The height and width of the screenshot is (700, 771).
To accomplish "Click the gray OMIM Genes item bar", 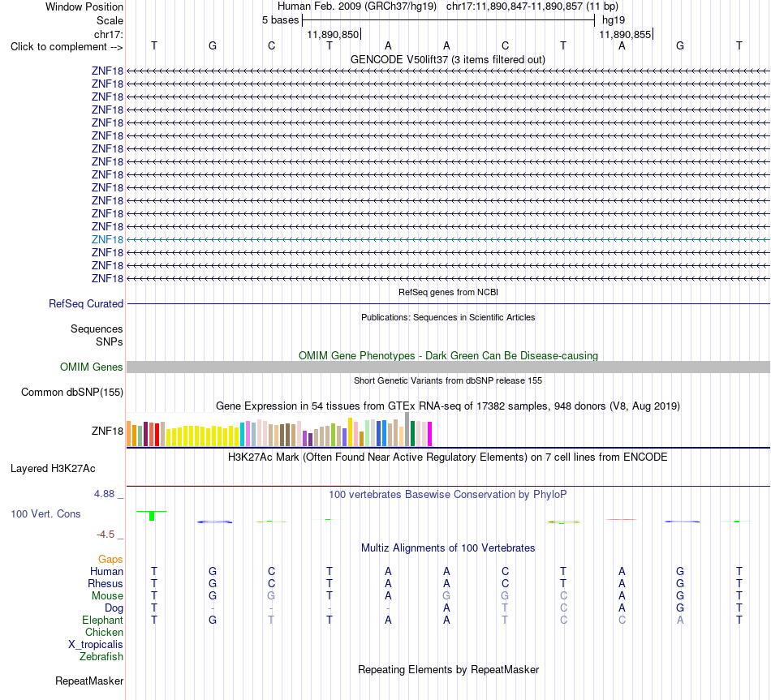I will [x=448, y=367].
